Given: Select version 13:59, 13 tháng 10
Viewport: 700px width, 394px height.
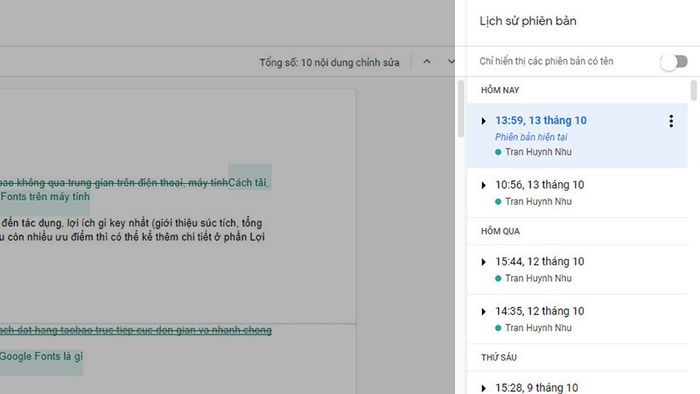Looking at the screenshot, I should (541, 120).
